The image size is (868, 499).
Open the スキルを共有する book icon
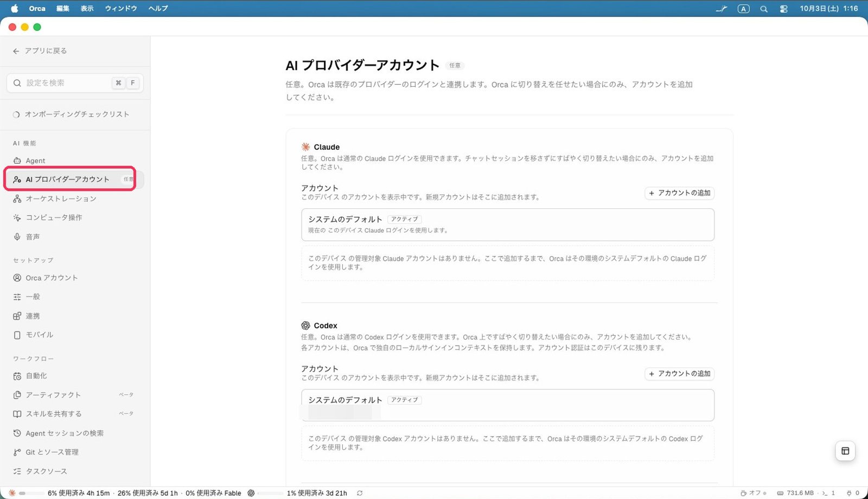click(17, 414)
